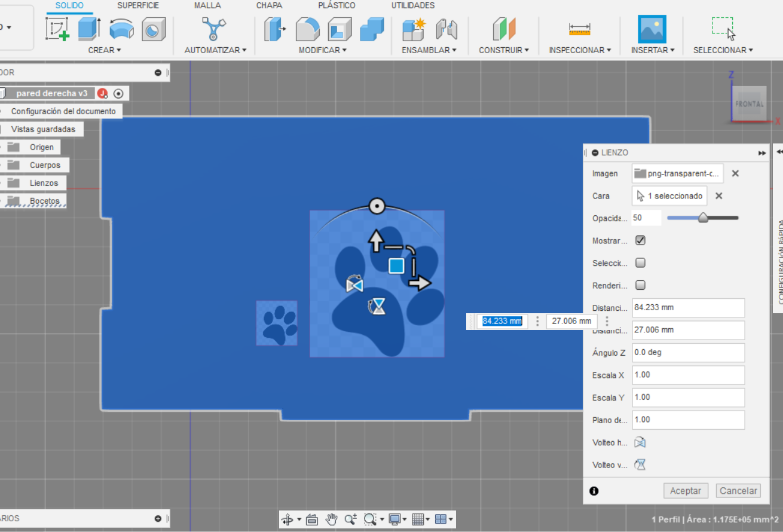783x532 pixels.
Task: Open the CREAR dropdown menu
Action: tap(105, 50)
